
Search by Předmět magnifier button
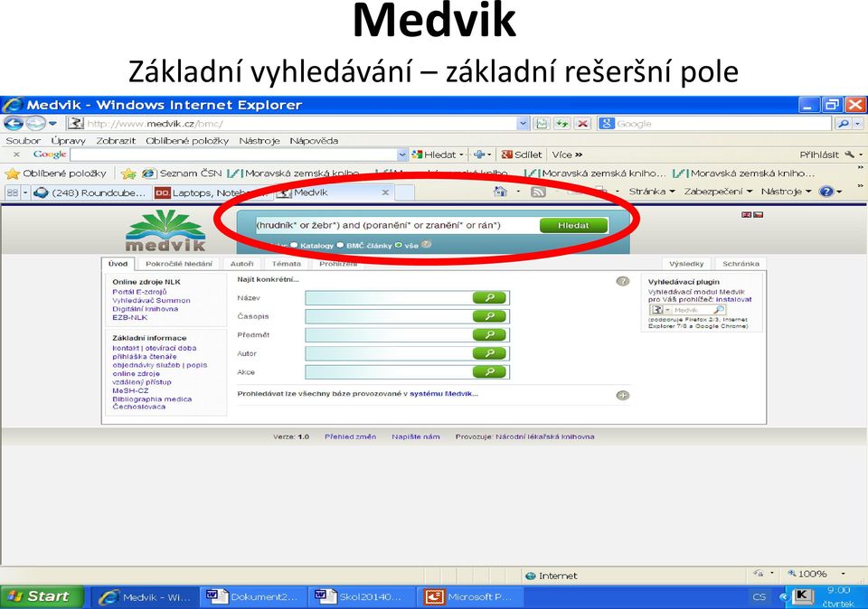click(x=489, y=335)
